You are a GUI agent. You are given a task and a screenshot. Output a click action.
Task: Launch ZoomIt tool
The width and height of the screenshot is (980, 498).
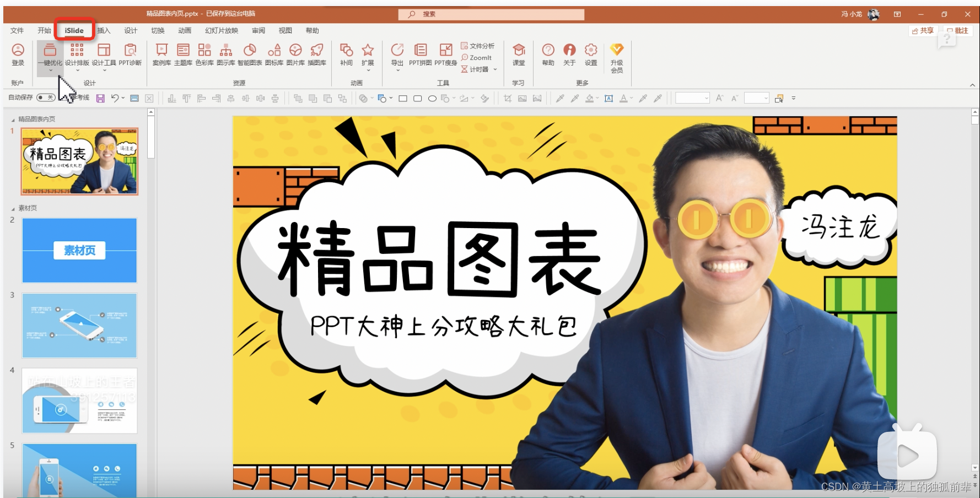pos(477,57)
